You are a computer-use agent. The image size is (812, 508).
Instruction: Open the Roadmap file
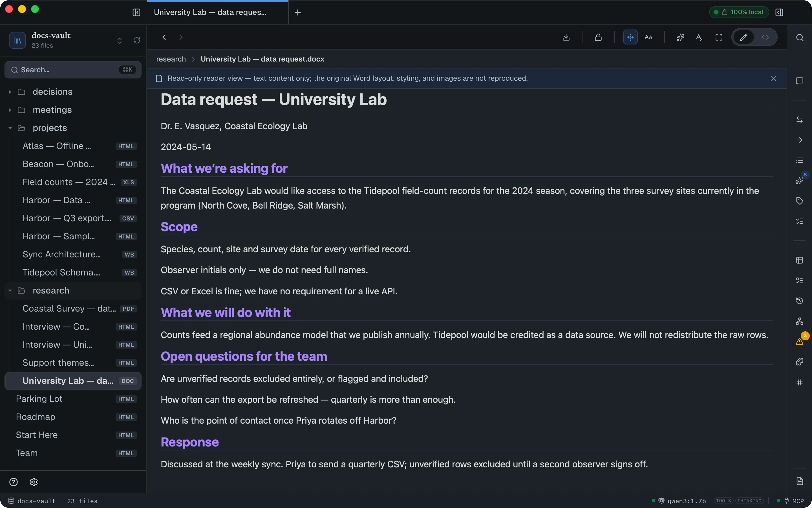tap(73, 417)
